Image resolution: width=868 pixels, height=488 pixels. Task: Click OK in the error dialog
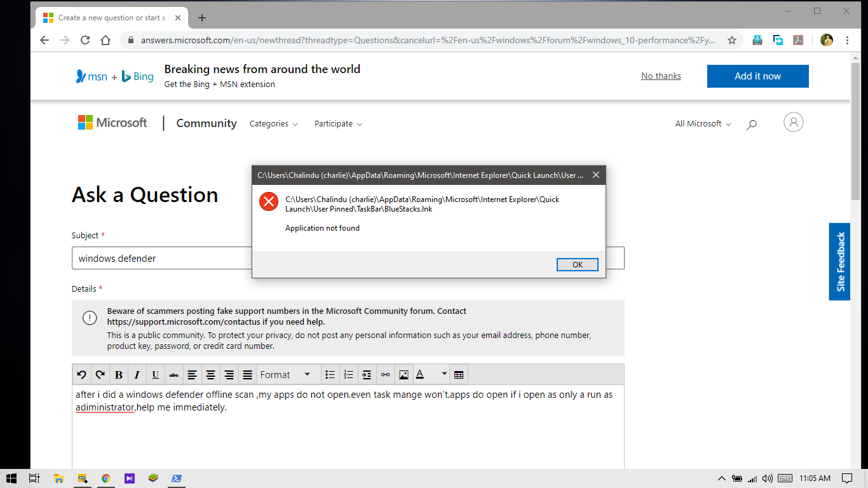point(577,265)
